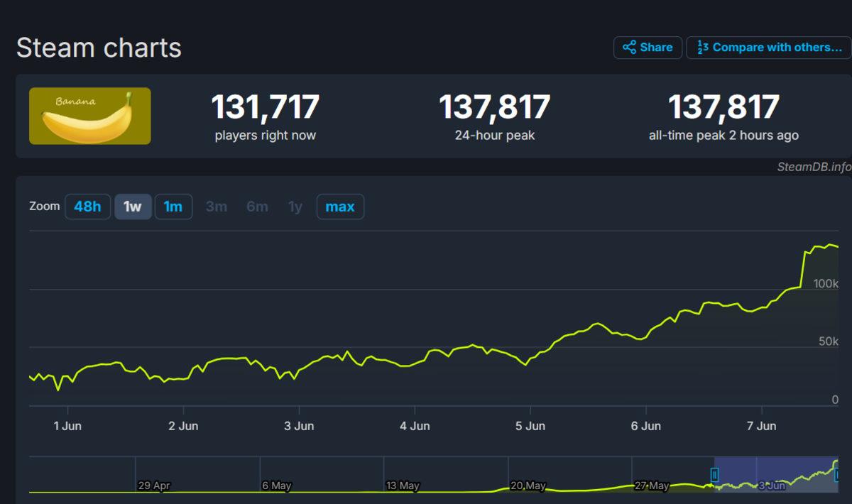Screen dimensions: 852x504
Task: Select the 1w zoom range
Action: [x=133, y=207]
